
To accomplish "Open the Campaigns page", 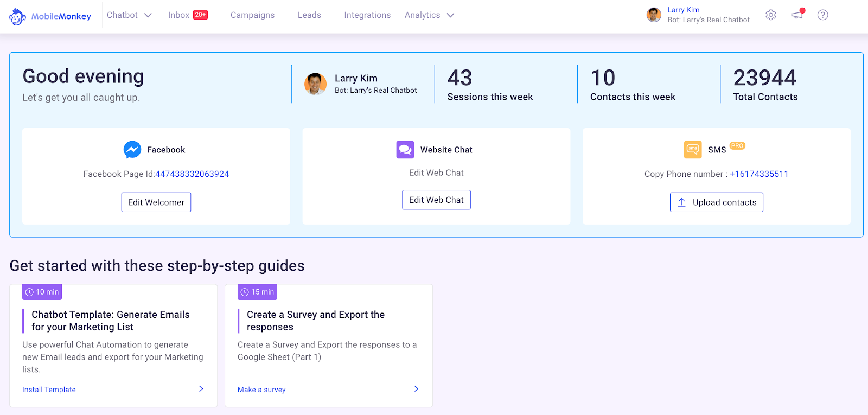I will coord(253,15).
